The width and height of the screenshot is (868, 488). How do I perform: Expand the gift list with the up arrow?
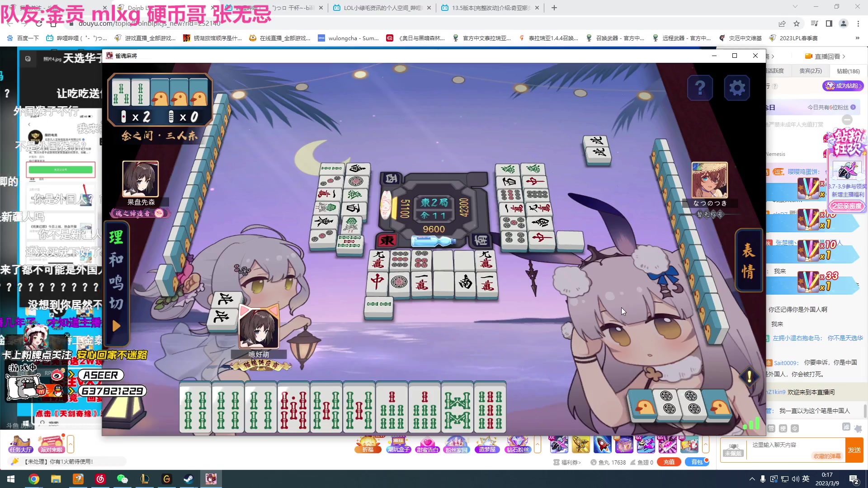[538, 445]
